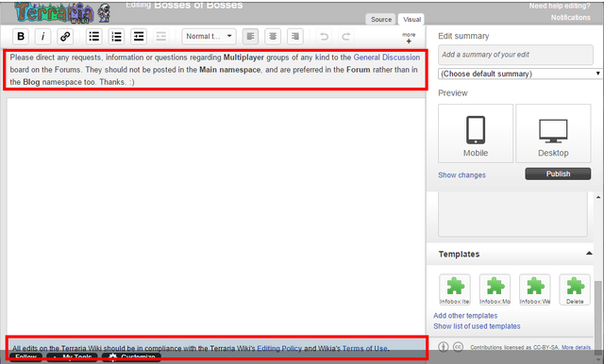This screenshot has height=364, width=604.
Task: Insert the Delete template
Action: pos(575,290)
